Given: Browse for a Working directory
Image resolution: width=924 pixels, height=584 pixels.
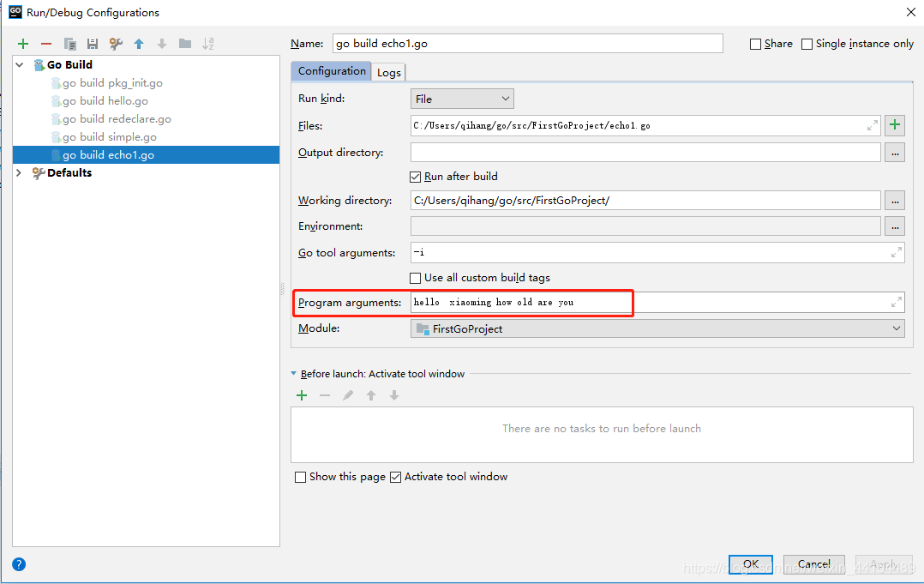Looking at the screenshot, I should point(895,201).
